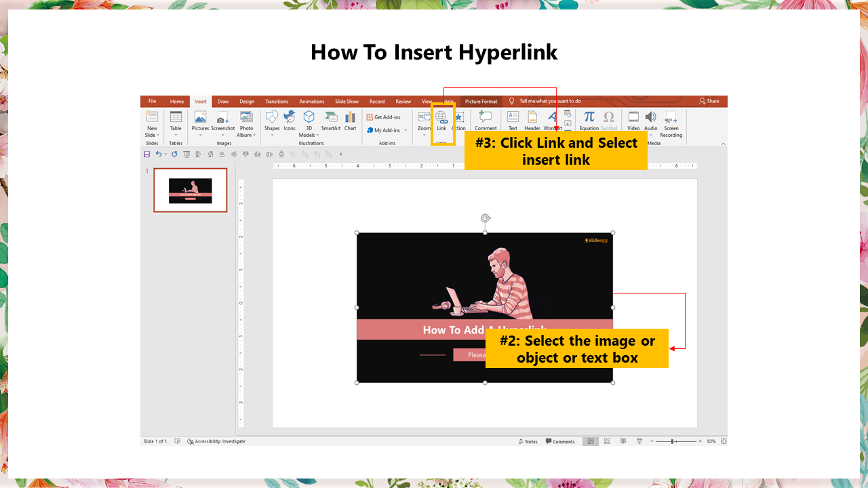Screen dimensions: 868x488
Task: Open the File tab
Action: coord(152,101)
